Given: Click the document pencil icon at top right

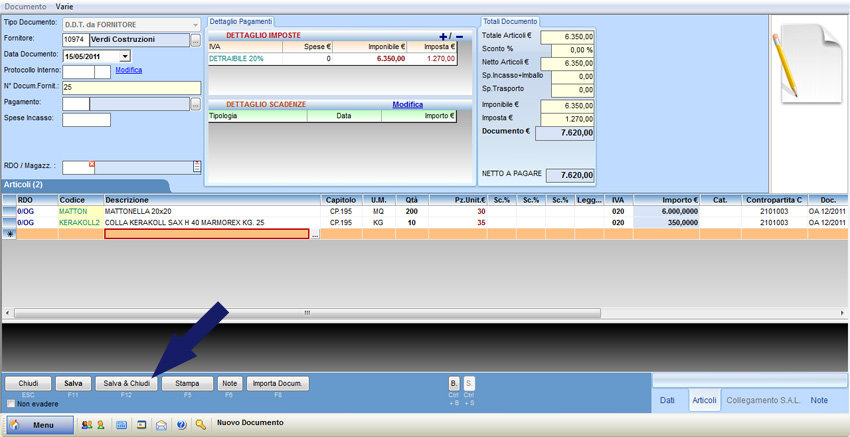Looking at the screenshot, I should (x=805, y=60).
